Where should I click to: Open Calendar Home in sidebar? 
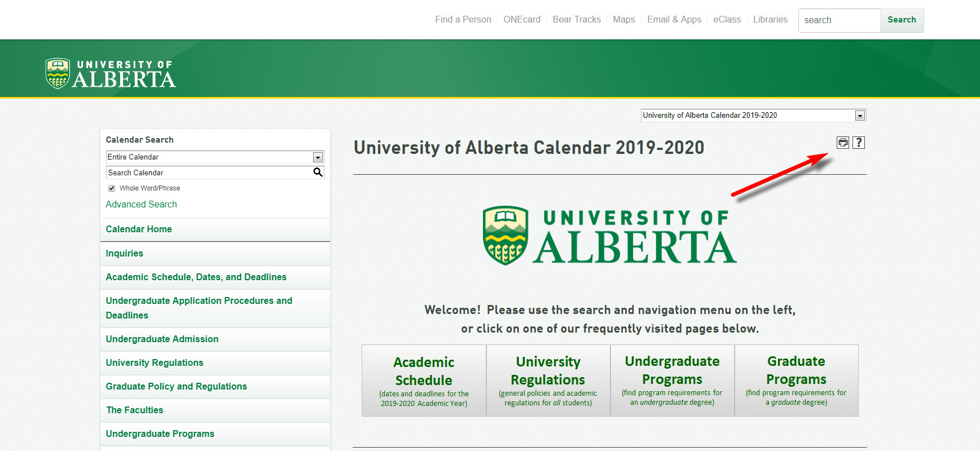pos(139,229)
